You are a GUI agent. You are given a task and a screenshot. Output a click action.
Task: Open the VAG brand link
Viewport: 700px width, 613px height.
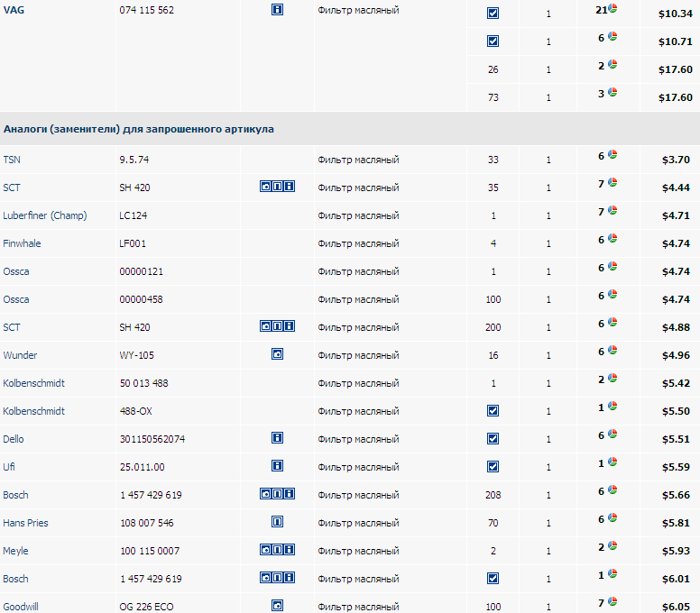[14, 10]
